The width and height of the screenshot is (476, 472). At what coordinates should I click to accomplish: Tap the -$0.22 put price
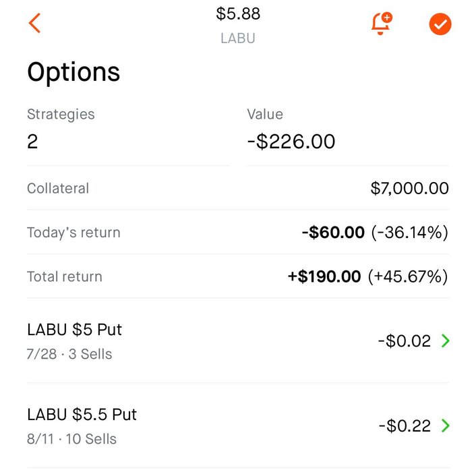[x=405, y=425]
